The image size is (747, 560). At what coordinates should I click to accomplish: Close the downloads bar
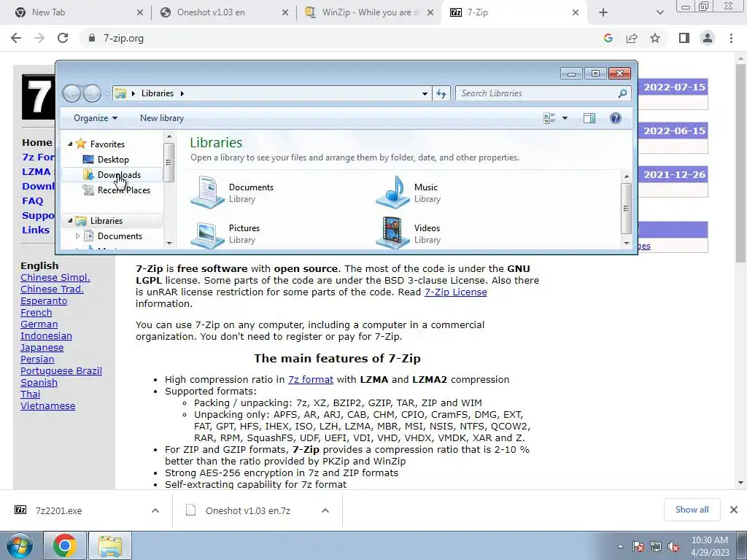pyautogui.click(x=734, y=510)
